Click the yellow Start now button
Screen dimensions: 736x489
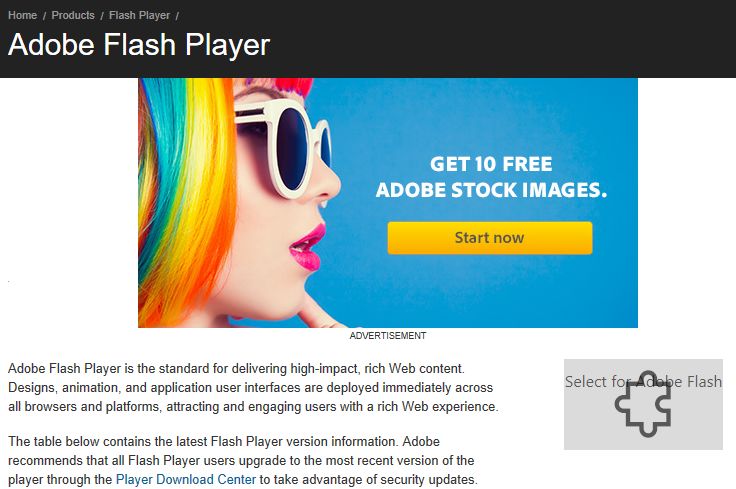[x=490, y=238]
